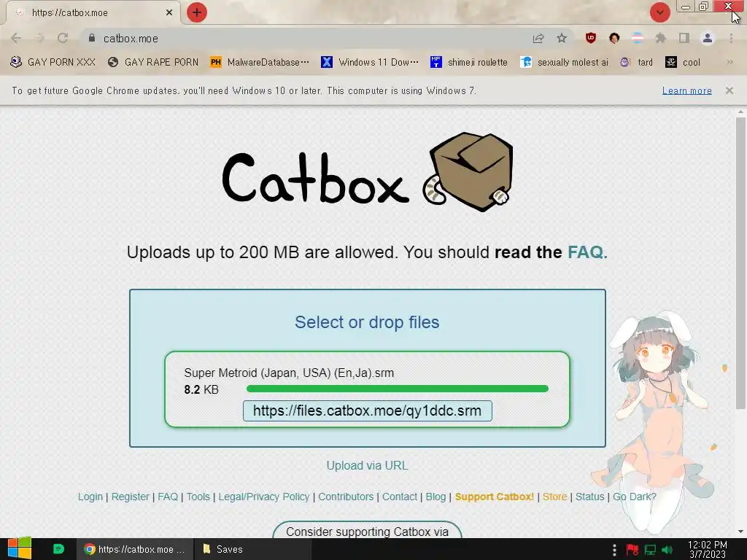
Task: Click the scrollbar up arrow
Action: click(740, 112)
